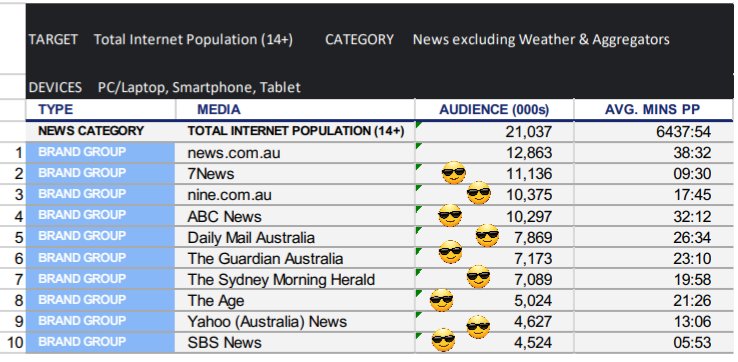Screen dimensions: 738x362
Task: Select the audience value 12,863
Action: point(529,153)
